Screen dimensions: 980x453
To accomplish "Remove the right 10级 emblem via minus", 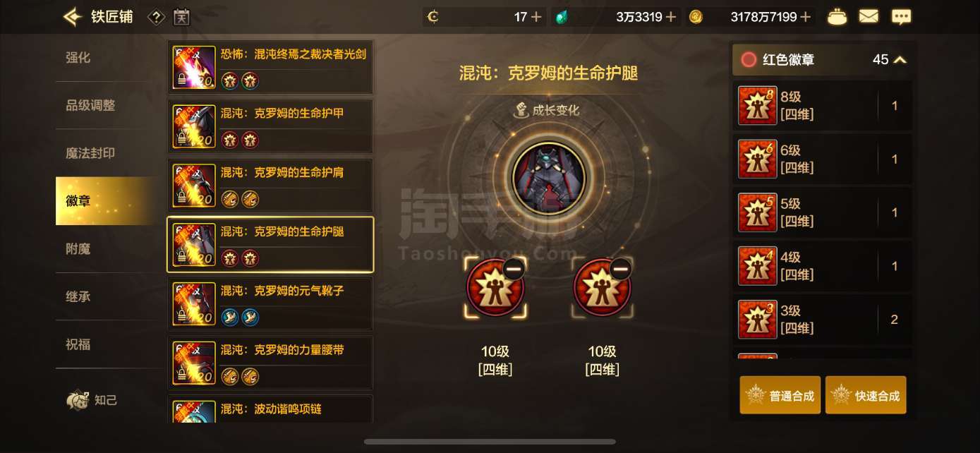I will pos(621,269).
